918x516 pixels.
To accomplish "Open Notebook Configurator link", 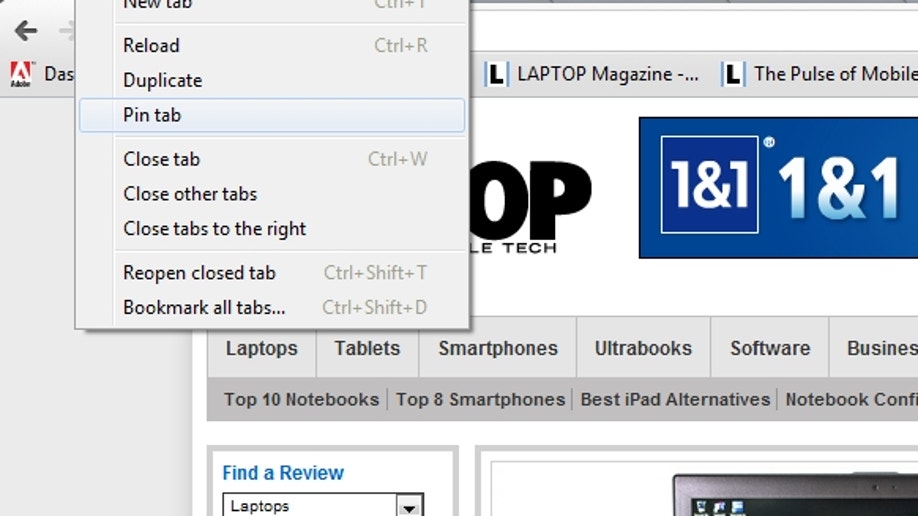I will click(851, 399).
